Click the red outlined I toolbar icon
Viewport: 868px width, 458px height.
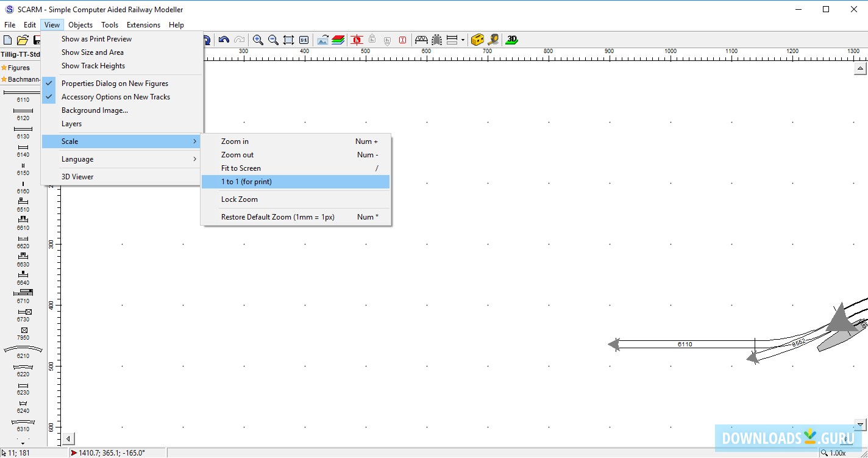[402, 40]
